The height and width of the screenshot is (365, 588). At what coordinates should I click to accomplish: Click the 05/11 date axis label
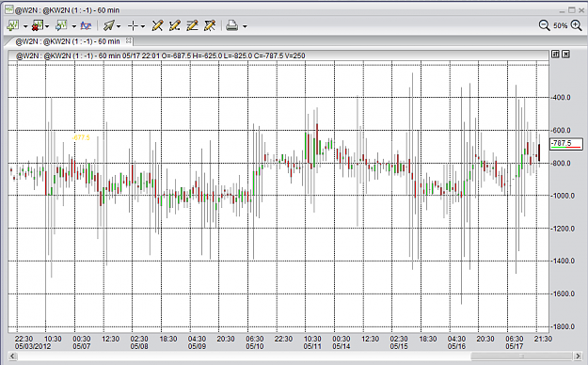(x=312, y=346)
